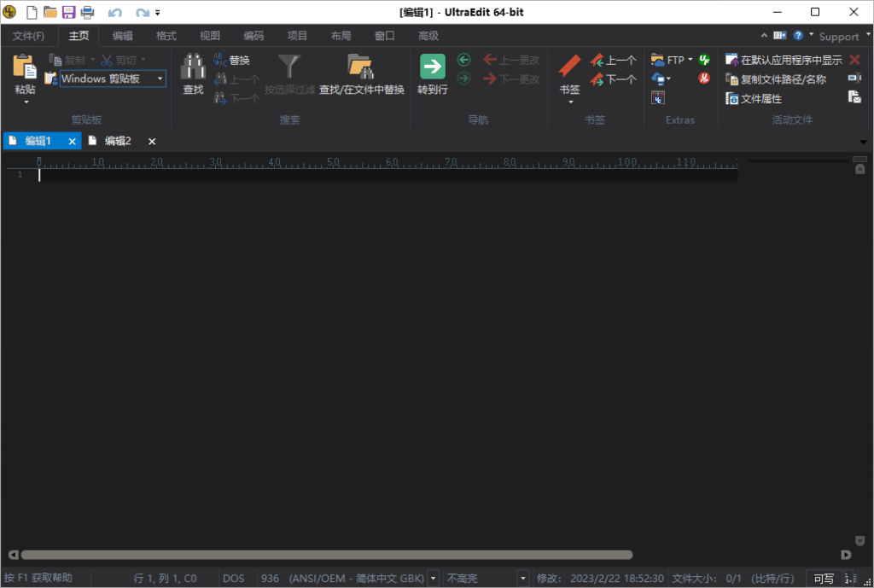This screenshot has width=874, height=588.
Task: Click Find Next (下一个) in the search group
Action: [x=236, y=99]
